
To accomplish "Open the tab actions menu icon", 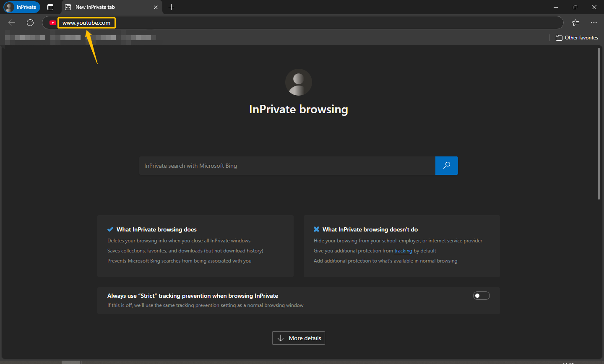I will pos(50,7).
